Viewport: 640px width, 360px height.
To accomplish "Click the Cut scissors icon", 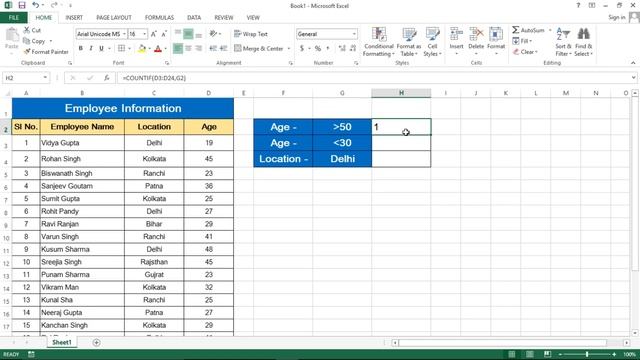I will 27,30.
